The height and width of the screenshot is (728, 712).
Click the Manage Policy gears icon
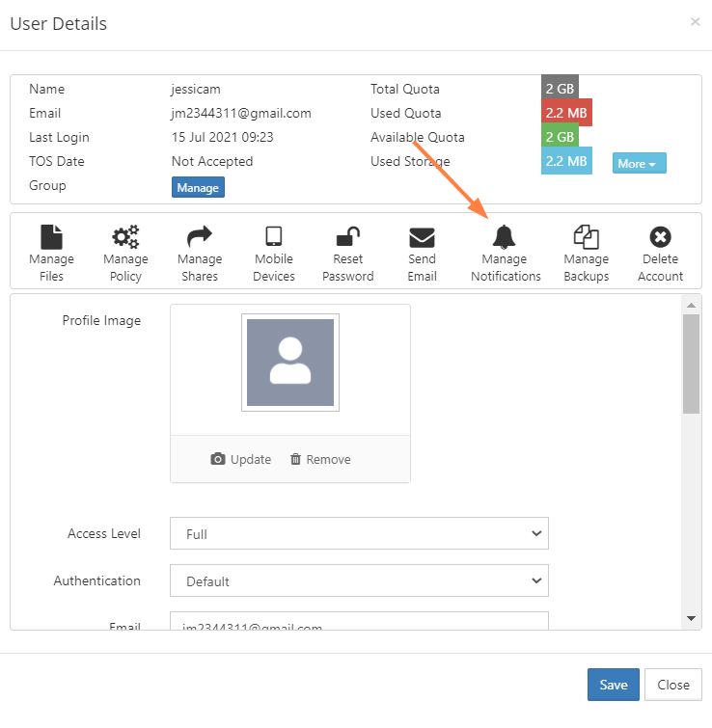click(x=125, y=237)
